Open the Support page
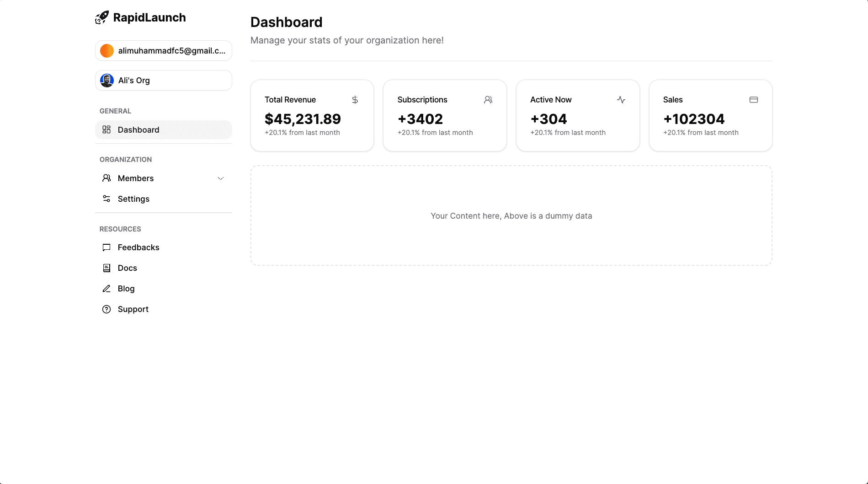868x484 pixels. 133,309
